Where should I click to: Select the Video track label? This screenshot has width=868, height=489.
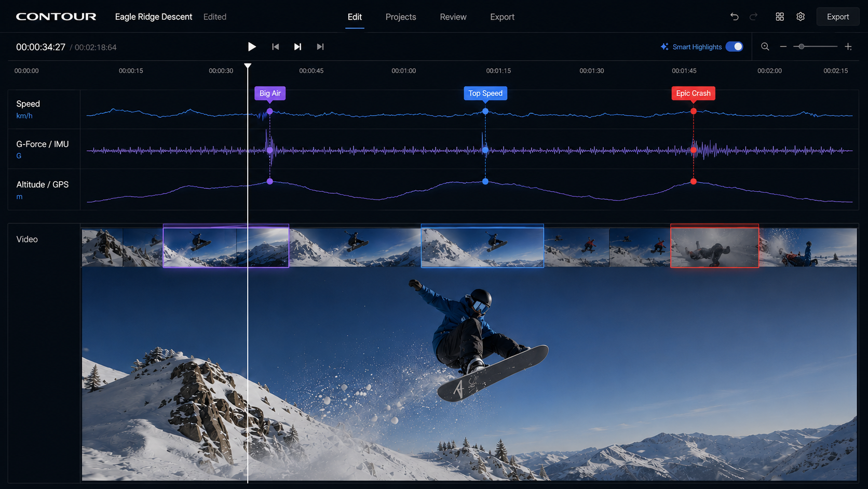(x=27, y=239)
